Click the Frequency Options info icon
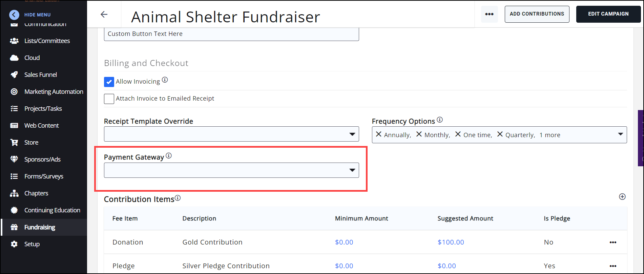This screenshot has width=644, height=274. pyautogui.click(x=440, y=120)
